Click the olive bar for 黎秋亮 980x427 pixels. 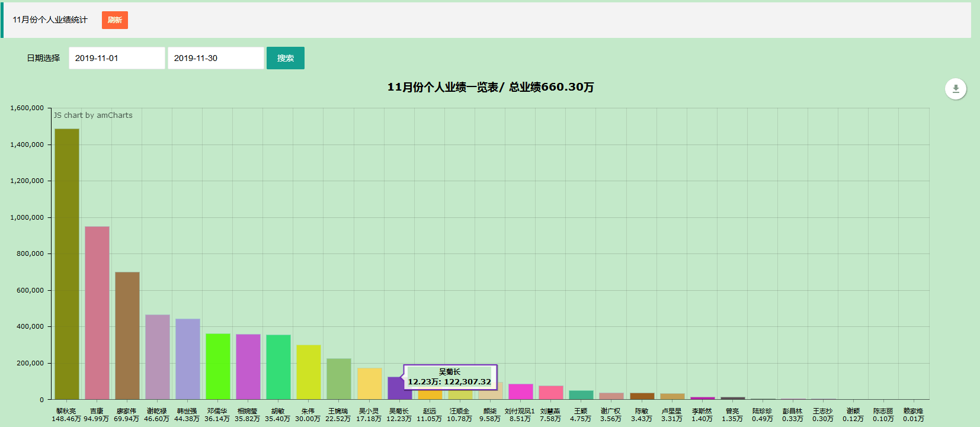67,264
